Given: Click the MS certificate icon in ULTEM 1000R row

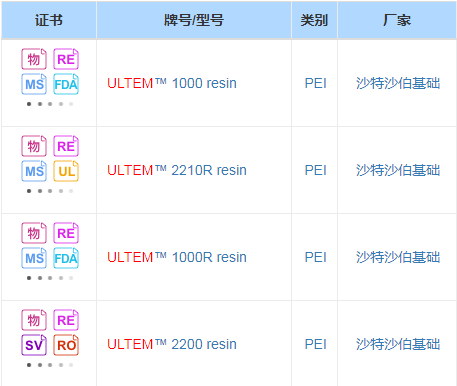Looking at the screenshot, I should [x=34, y=258].
